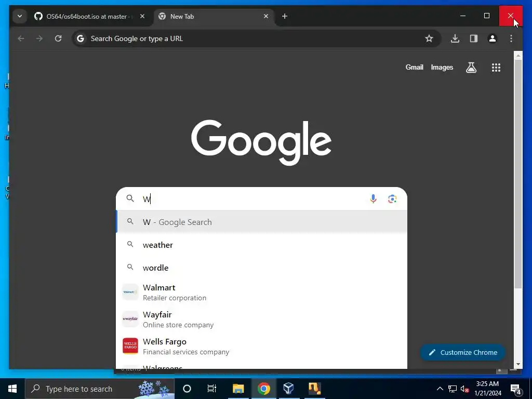Select the Walmart suggestion

(262, 292)
